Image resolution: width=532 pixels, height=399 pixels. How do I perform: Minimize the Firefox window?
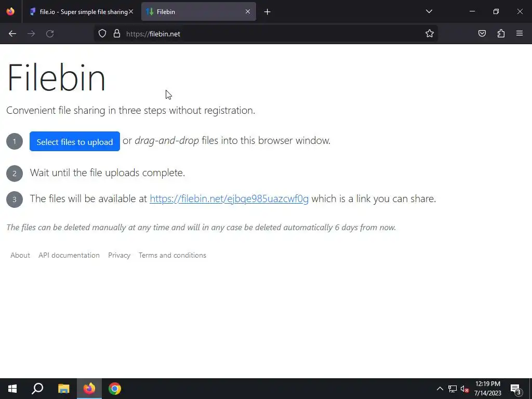point(472,11)
